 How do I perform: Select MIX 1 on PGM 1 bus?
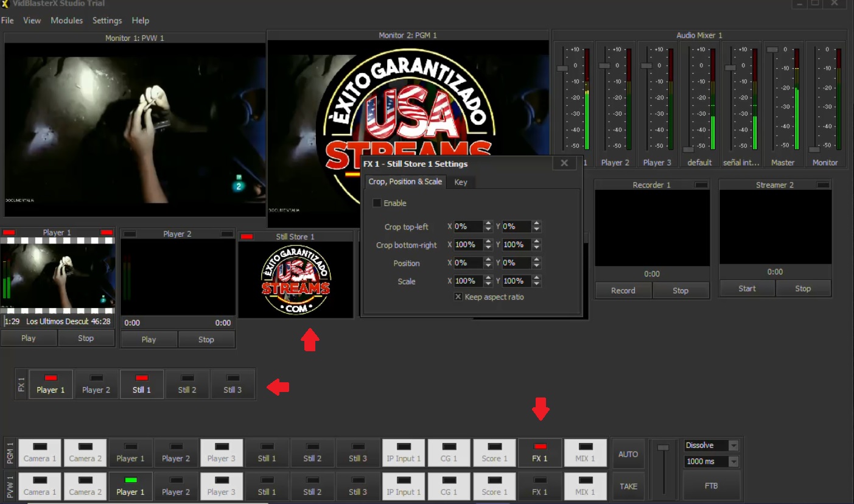click(x=586, y=453)
